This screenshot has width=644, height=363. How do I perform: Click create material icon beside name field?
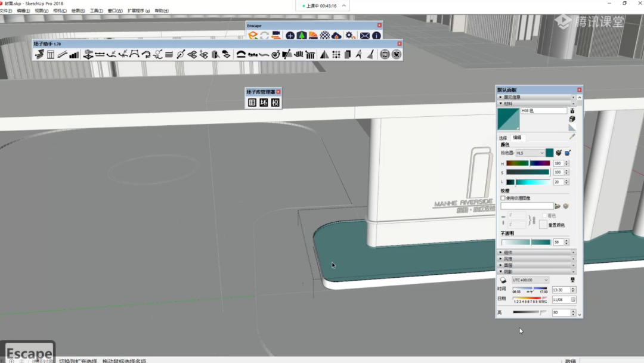572,119
